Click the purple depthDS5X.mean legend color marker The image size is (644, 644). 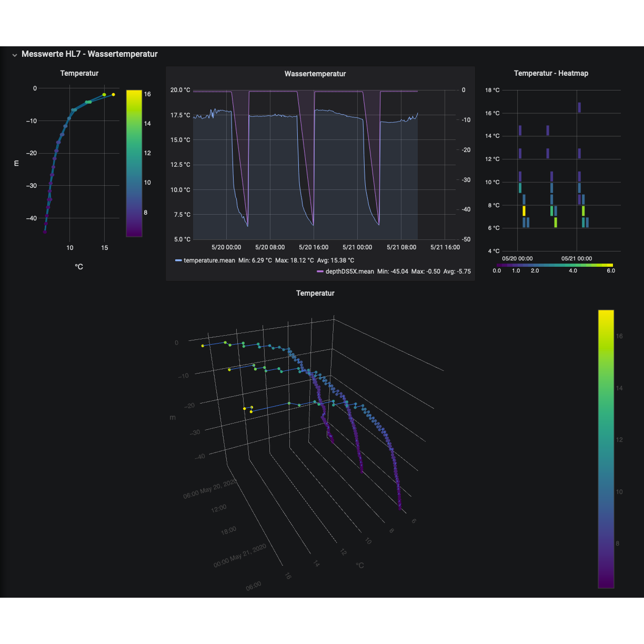coord(320,271)
